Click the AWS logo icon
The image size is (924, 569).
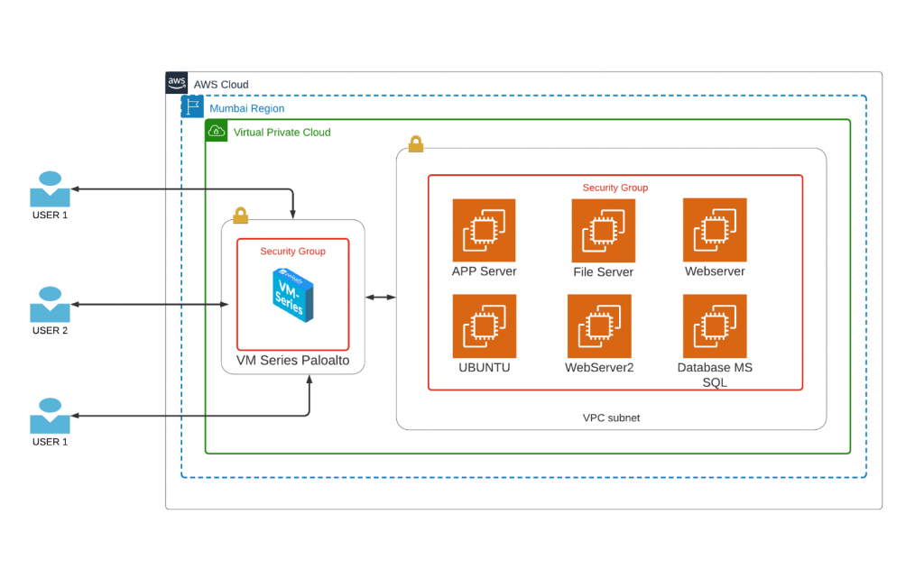point(176,82)
